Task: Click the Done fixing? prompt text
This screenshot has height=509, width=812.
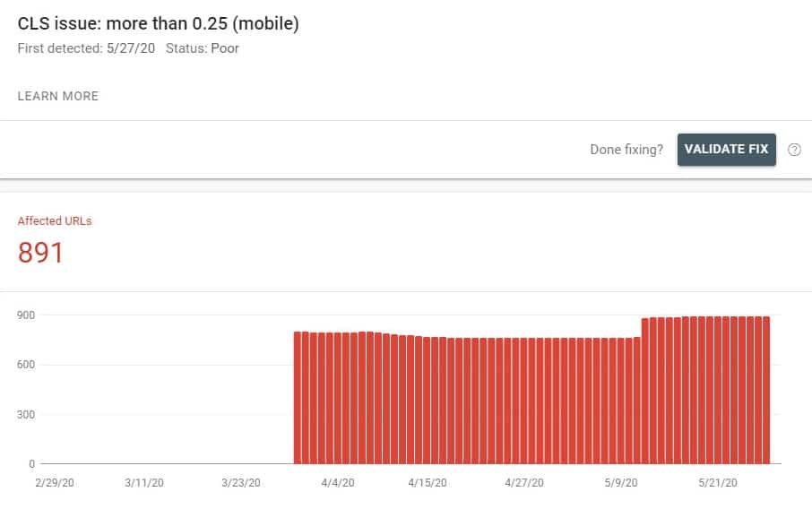Action: click(626, 150)
